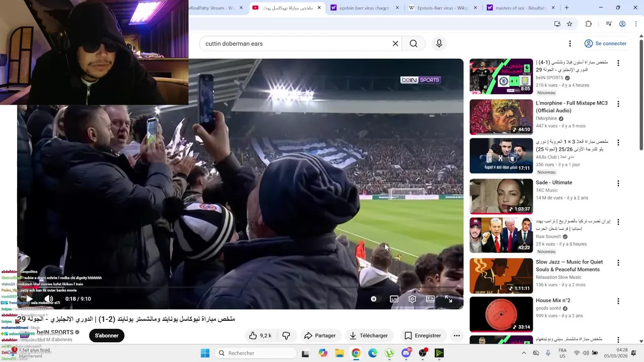Start voice search with the microphone icon

tap(439, 44)
